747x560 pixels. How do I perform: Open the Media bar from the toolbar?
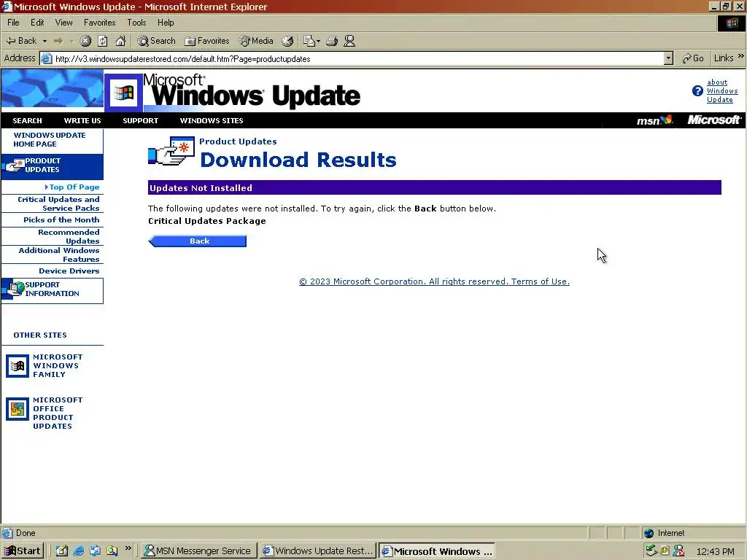tap(256, 41)
